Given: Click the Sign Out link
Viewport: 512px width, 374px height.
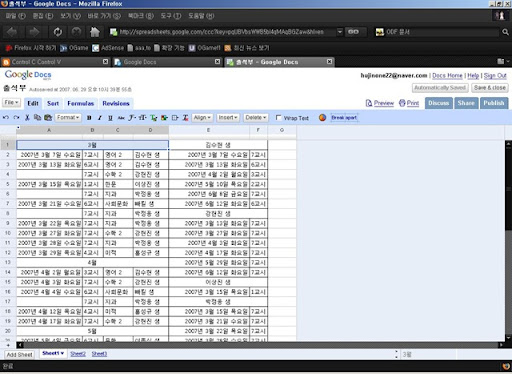Looking at the screenshot, I should (495, 76).
